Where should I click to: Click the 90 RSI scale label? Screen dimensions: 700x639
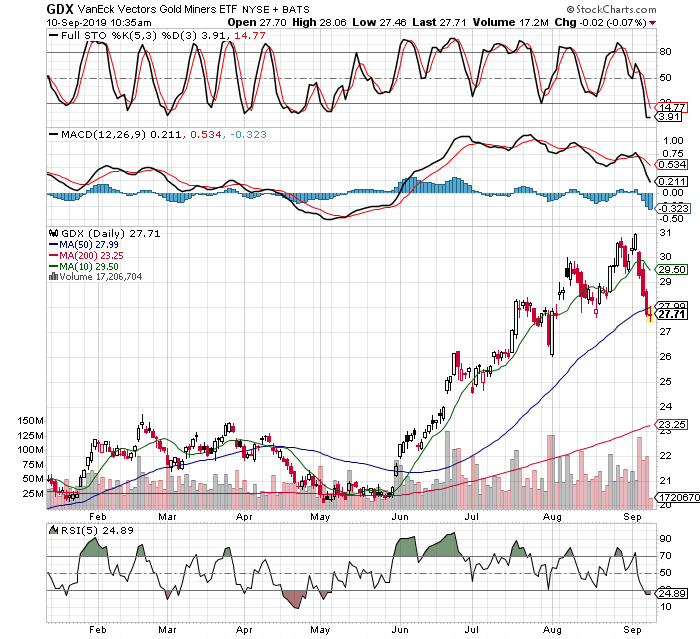click(x=665, y=539)
